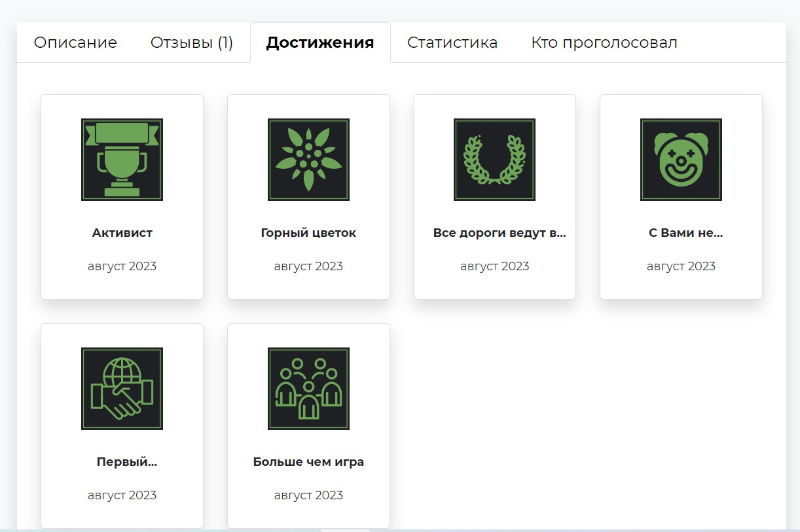Click the Активист trophy cup icon
The height and width of the screenshot is (532, 800).
coord(122,160)
